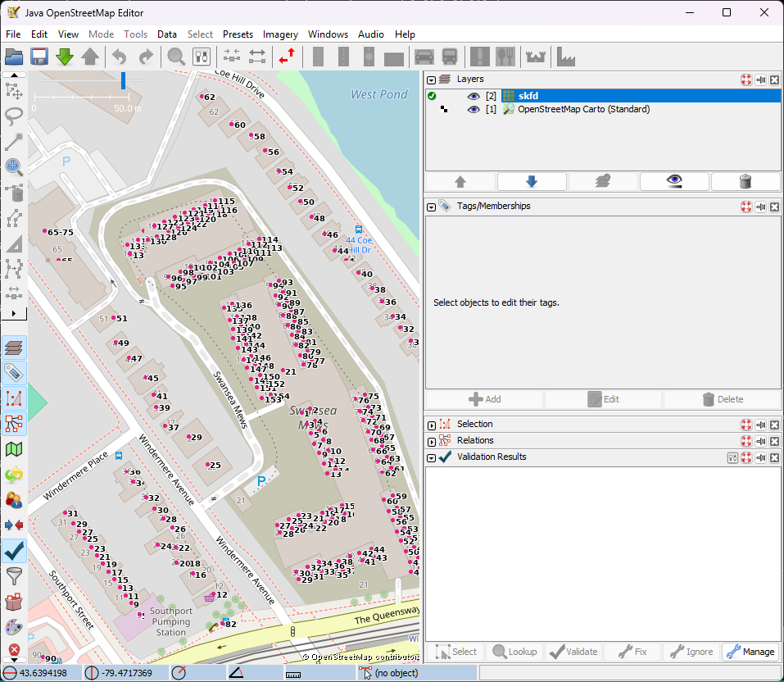The height and width of the screenshot is (682, 784).
Task: Move the layer up with gray arrow
Action: (460, 182)
